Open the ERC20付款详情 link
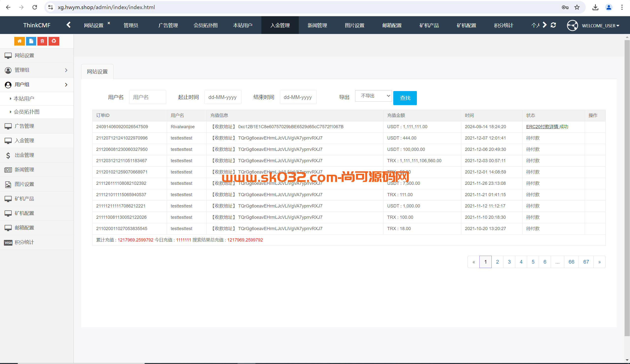Screen dimensions: 630x364 point(542,127)
